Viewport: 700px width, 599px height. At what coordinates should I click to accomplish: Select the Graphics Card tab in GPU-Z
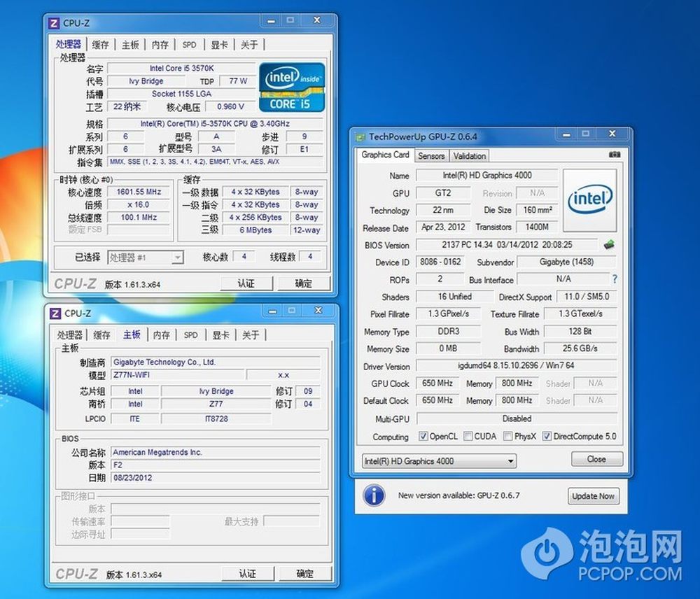[x=385, y=155]
